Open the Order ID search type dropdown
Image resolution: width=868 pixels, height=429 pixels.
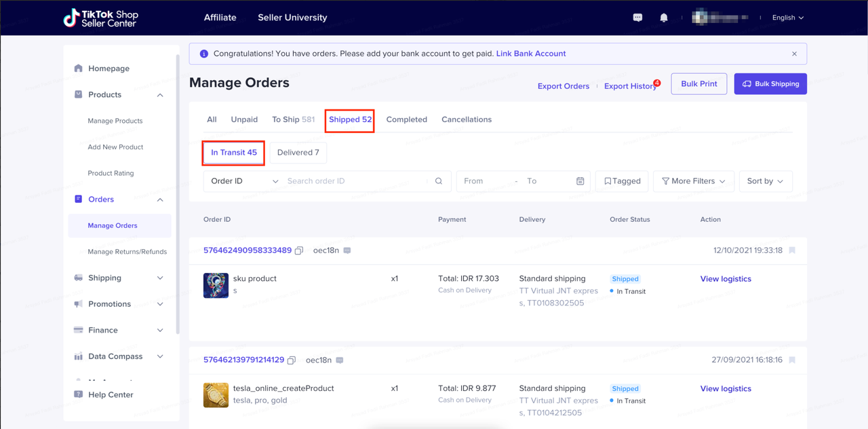click(x=244, y=181)
